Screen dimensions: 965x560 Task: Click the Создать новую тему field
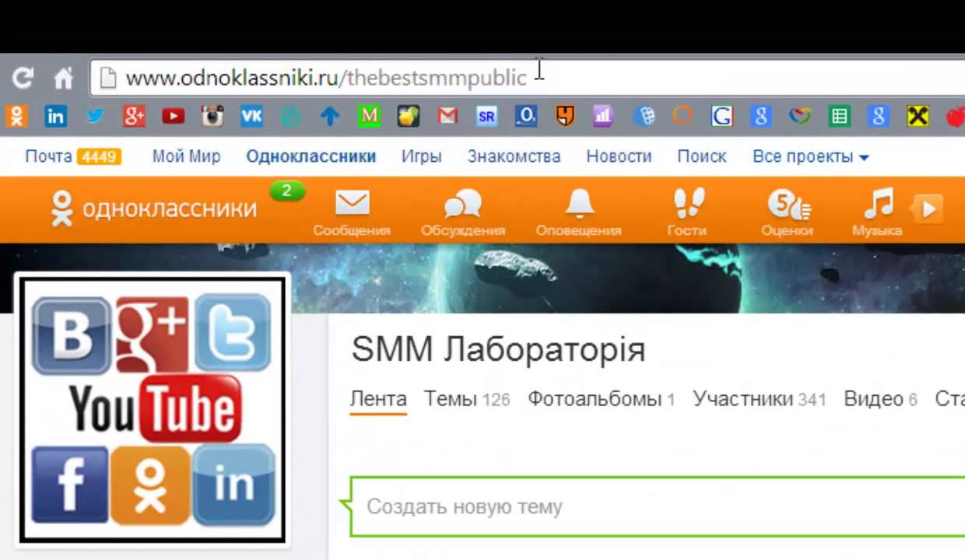[x=658, y=506]
